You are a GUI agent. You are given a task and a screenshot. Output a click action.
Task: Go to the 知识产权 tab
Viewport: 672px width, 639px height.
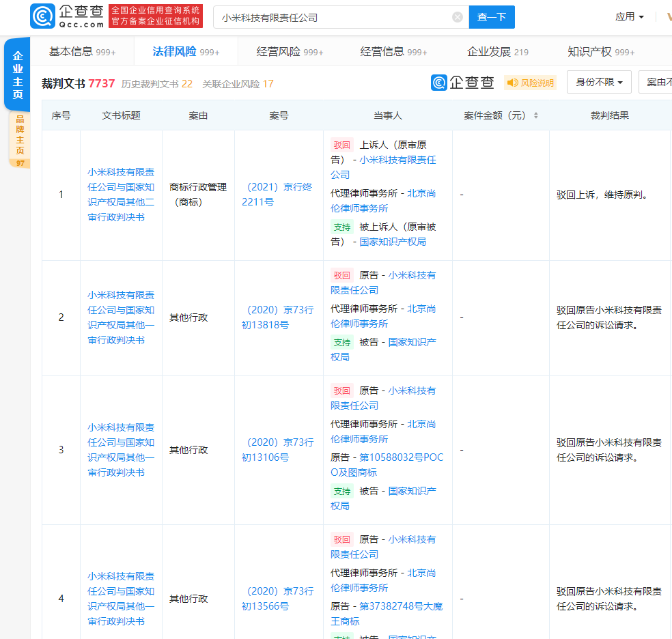click(x=600, y=52)
